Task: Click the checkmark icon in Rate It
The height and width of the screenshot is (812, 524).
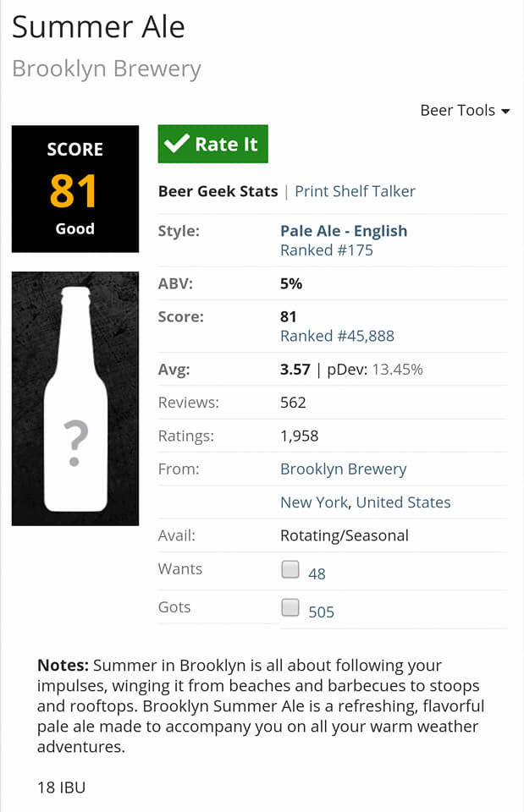Action: 176,144
